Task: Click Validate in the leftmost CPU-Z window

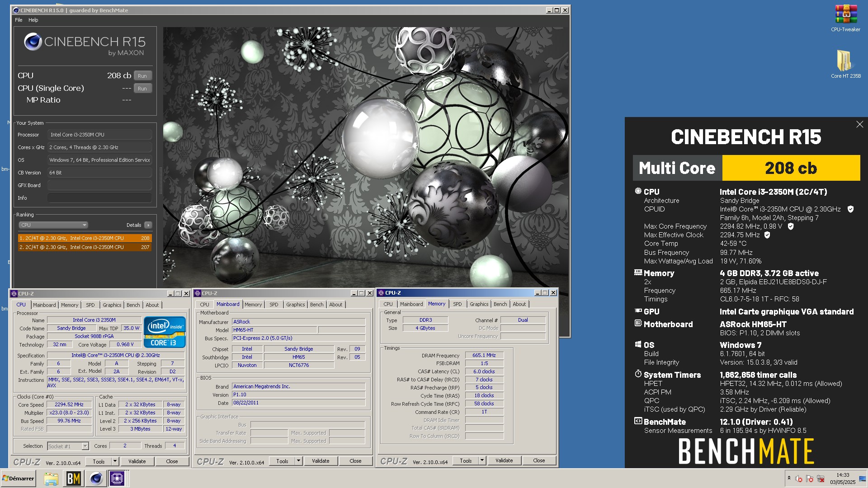Action: (x=137, y=461)
